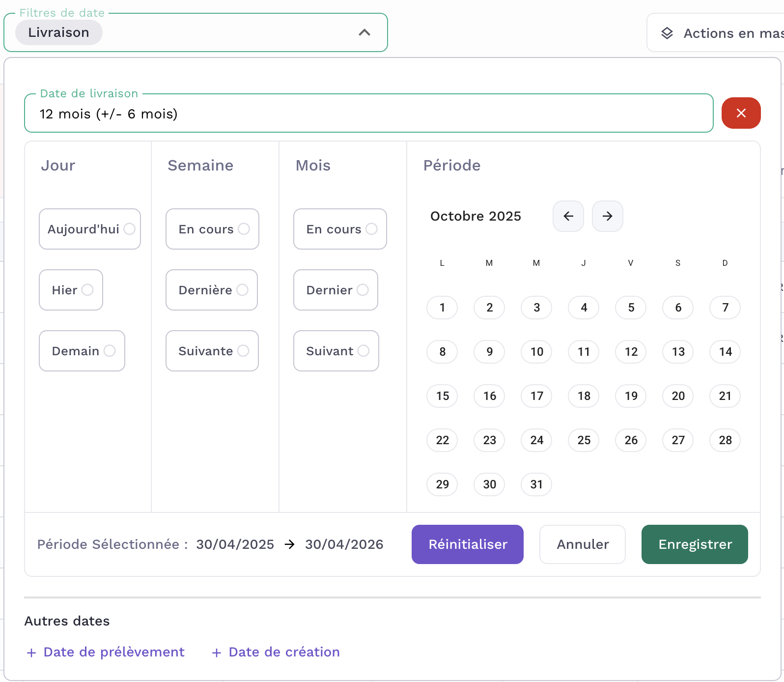Image resolution: width=784 pixels, height=682 pixels.
Task: Select the Hier radio option
Action: tap(87, 290)
